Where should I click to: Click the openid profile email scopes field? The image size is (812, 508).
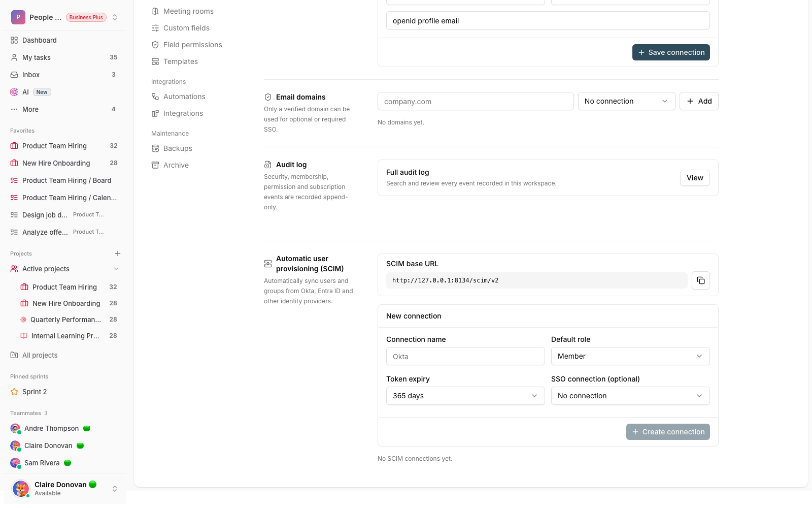[x=548, y=21]
